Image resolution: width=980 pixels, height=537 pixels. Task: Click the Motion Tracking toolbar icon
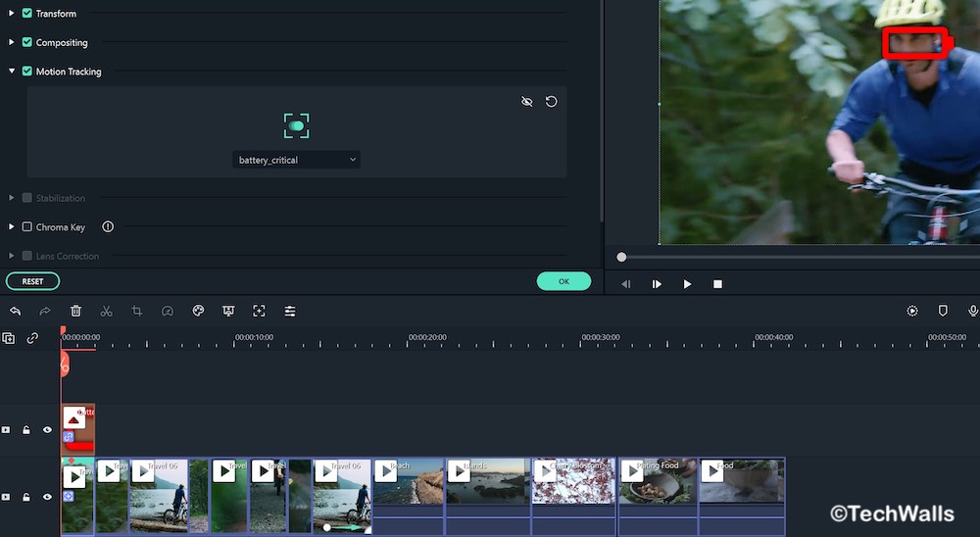click(259, 311)
